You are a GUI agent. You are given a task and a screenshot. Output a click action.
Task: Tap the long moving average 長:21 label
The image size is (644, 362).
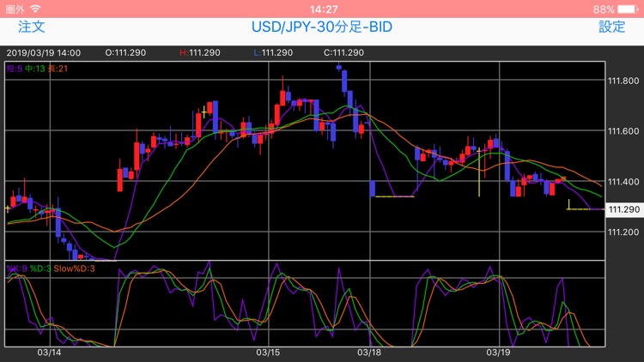(x=58, y=69)
